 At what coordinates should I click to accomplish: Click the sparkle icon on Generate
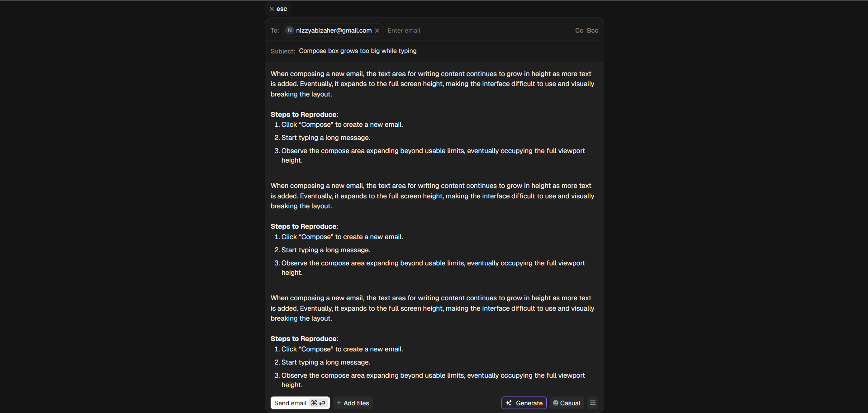[509, 403]
